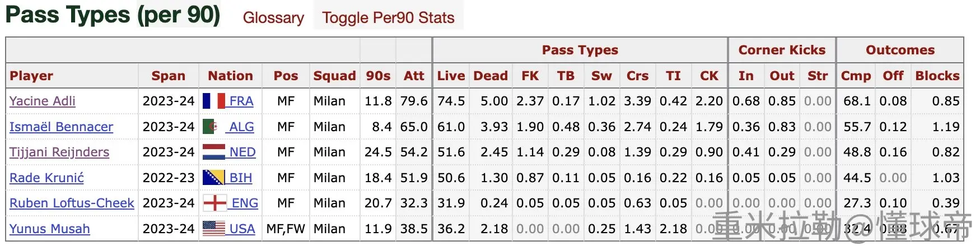The image size is (980, 250).
Task: Click the Bosnia flag icon
Action: [213, 178]
